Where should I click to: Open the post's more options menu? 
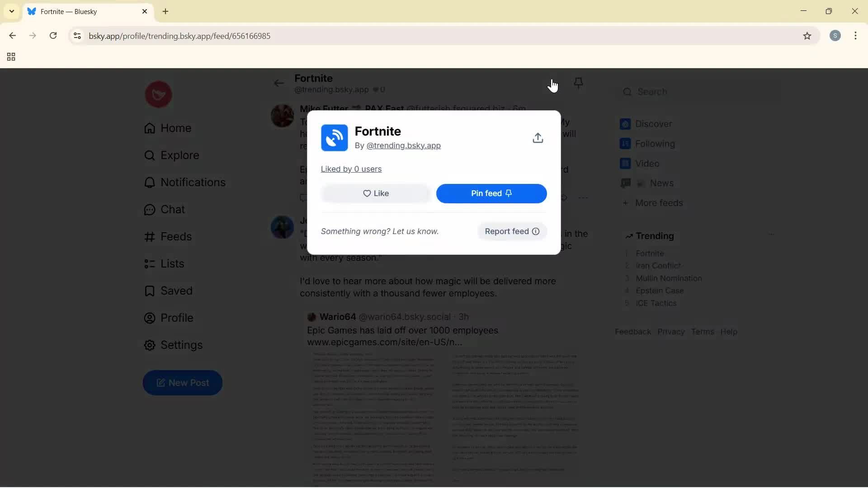585,197
